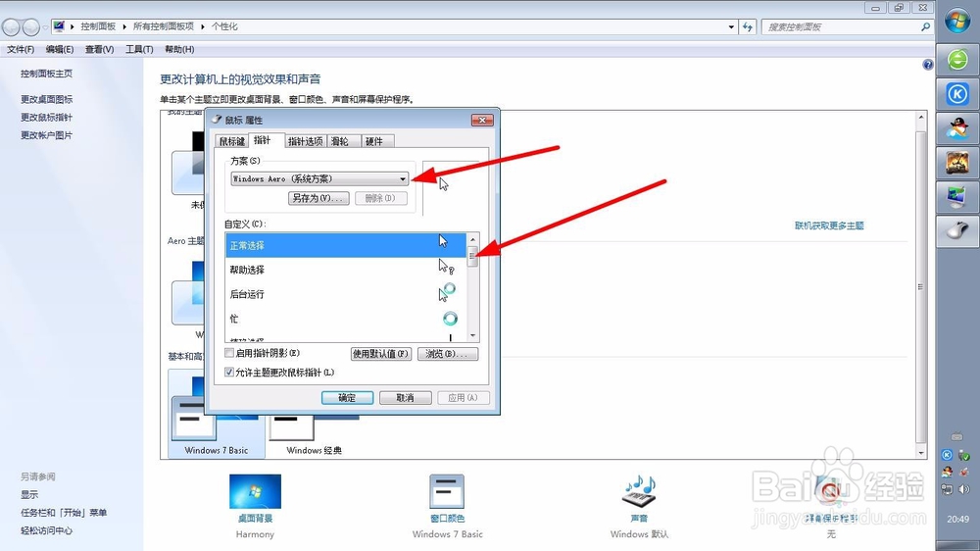Select Windows 7 Basic theme thumbnail
Image resolution: width=980 pixels, height=551 pixels.
tap(217, 415)
